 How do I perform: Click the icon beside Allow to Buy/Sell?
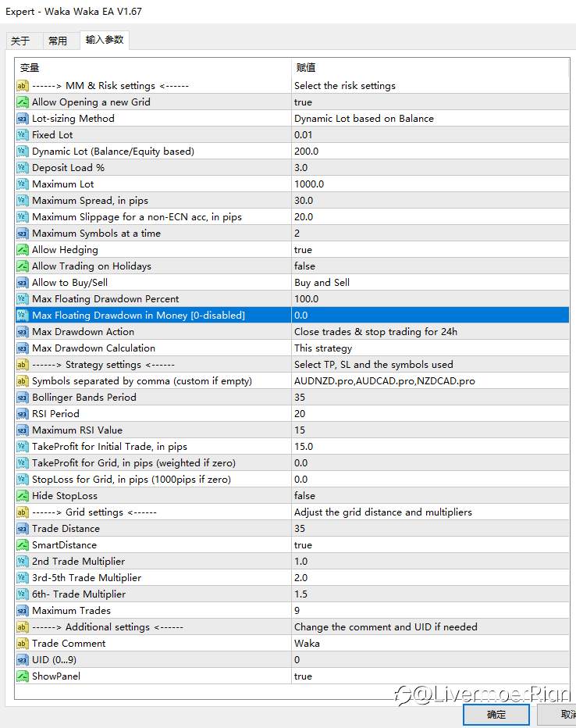coord(23,283)
